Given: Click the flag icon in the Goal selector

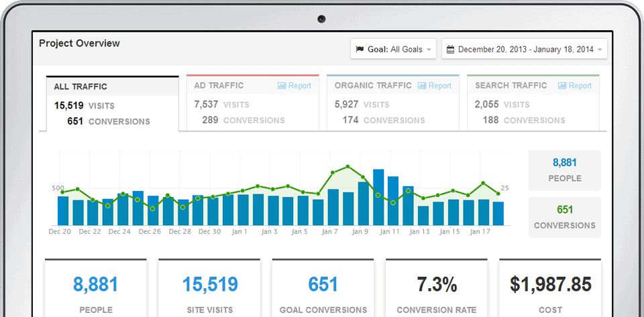Looking at the screenshot, I should pos(360,49).
